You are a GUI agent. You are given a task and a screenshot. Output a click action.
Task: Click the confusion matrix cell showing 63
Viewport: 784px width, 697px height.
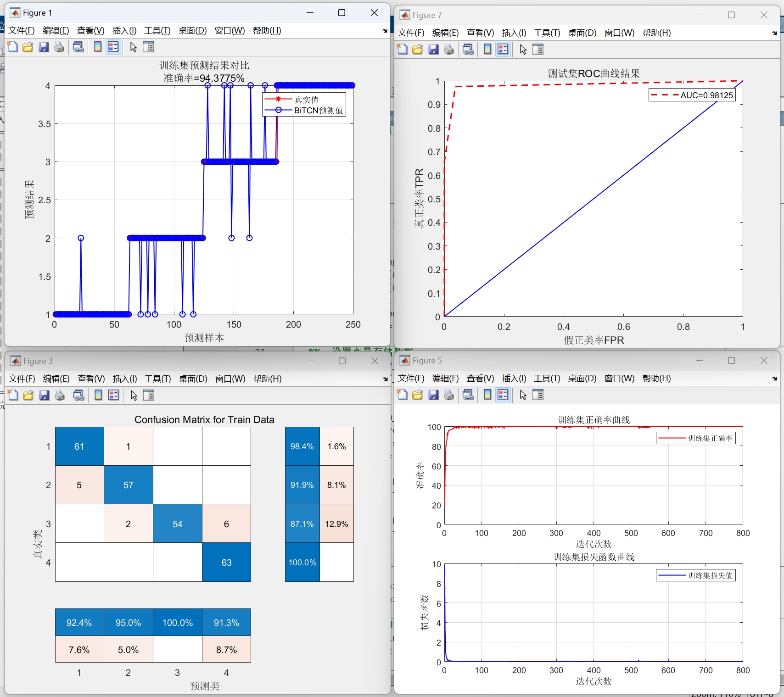pos(226,563)
